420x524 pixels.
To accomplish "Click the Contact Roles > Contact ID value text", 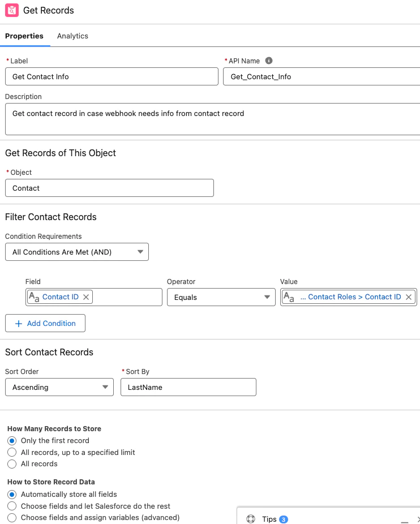I will 350,297.
